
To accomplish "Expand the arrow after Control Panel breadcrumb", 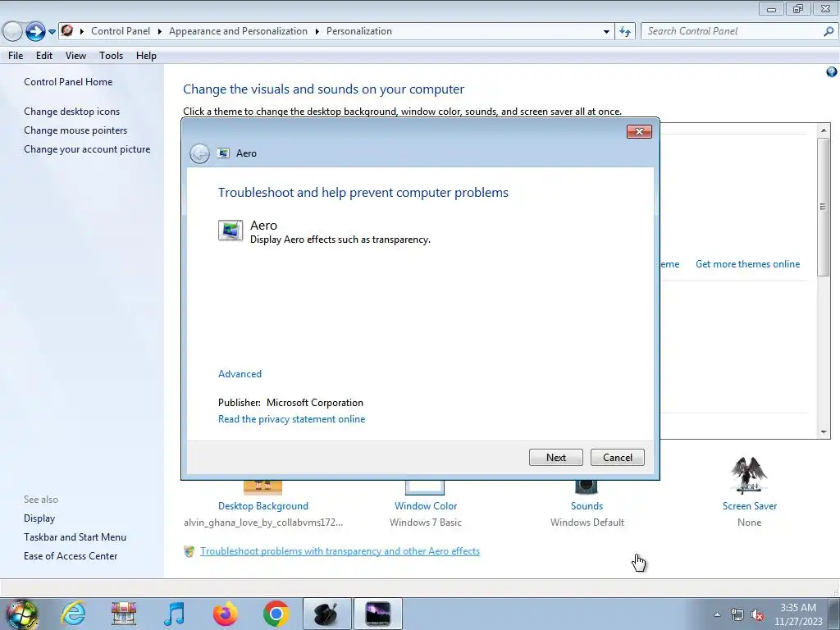I will coord(160,32).
